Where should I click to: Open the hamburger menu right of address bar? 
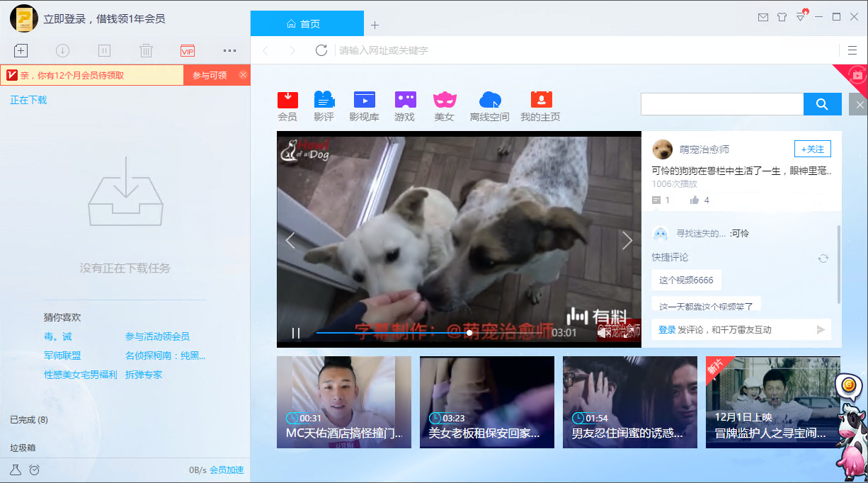852,50
